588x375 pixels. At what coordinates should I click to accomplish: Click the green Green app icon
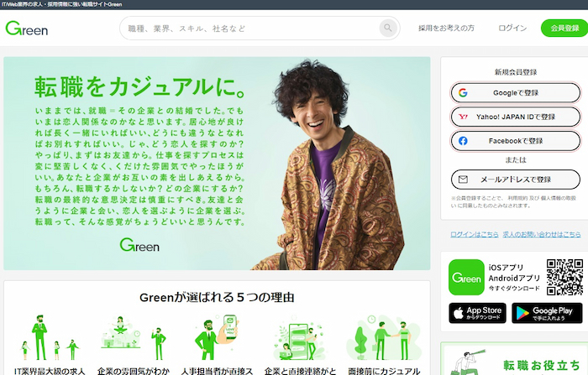click(x=466, y=277)
